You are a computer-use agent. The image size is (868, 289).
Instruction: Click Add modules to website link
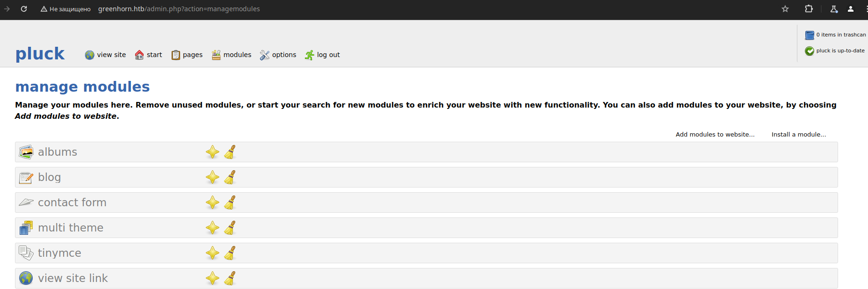tap(715, 134)
